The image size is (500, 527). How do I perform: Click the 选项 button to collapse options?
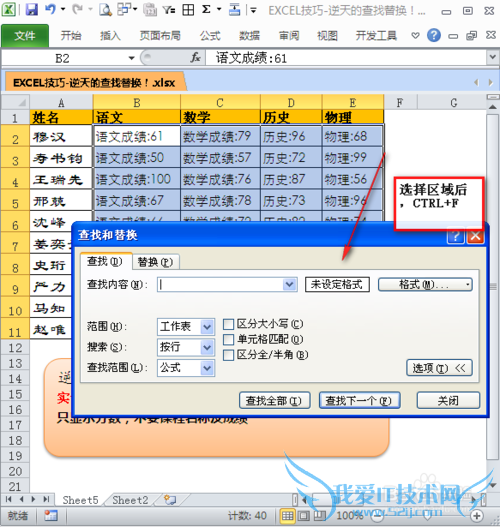[x=439, y=368]
